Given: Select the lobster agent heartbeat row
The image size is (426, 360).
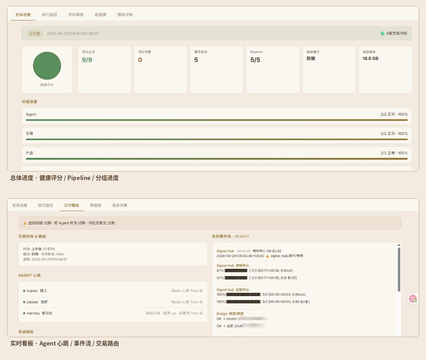Looking at the screenshot, I should pyautogui.click(x=113, y=302).
